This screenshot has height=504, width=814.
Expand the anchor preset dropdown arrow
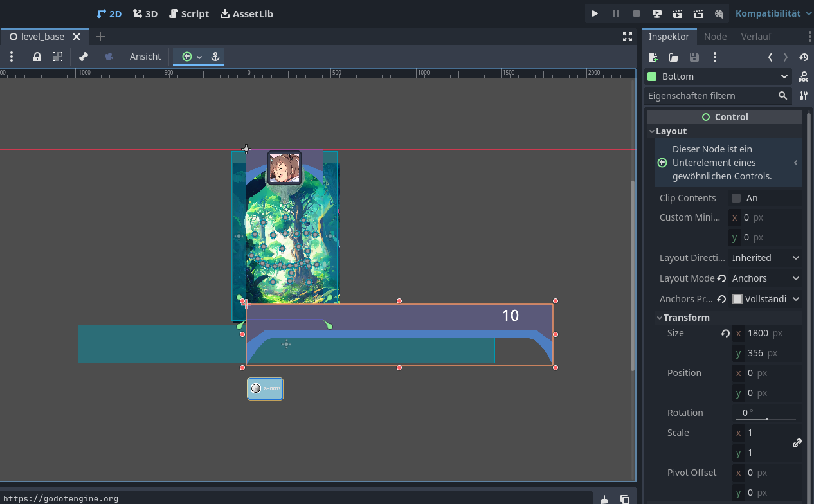click(x=199, y=57)
